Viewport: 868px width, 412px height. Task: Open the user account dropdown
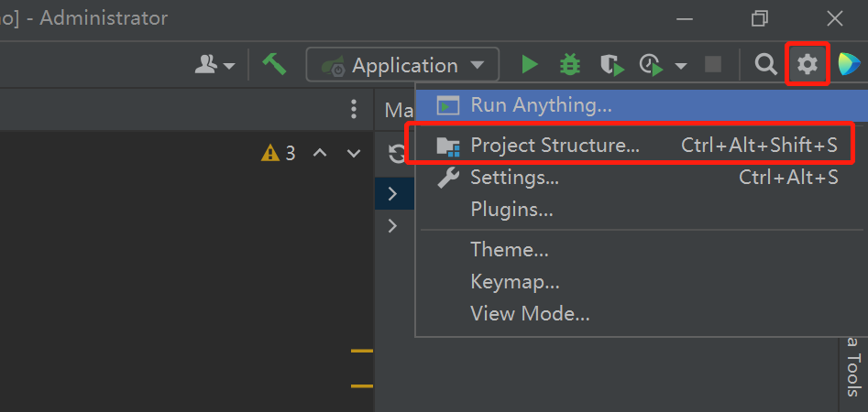pyautogui.click(x=215, y=65)
